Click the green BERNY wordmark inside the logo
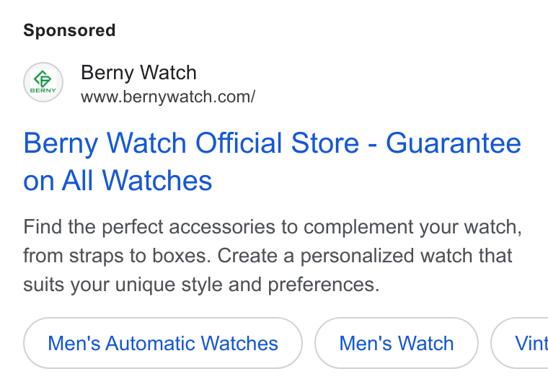 click(x=43, y=90)
